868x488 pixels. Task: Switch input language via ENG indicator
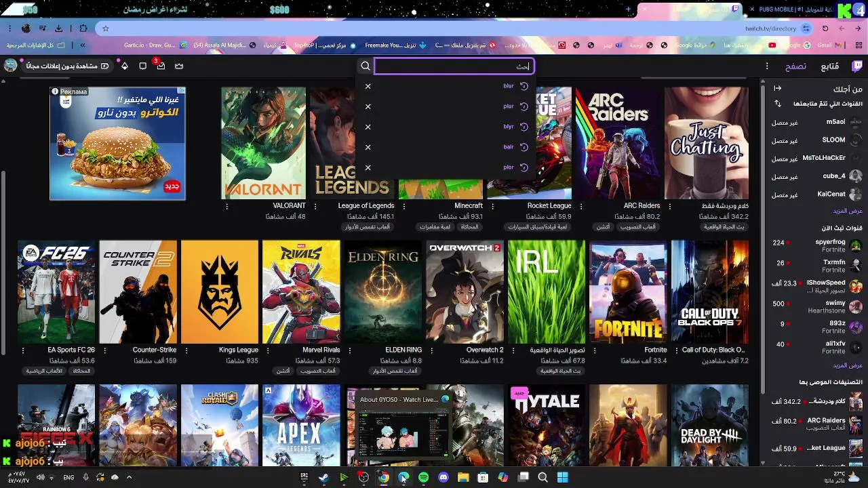tap(68, 477)
